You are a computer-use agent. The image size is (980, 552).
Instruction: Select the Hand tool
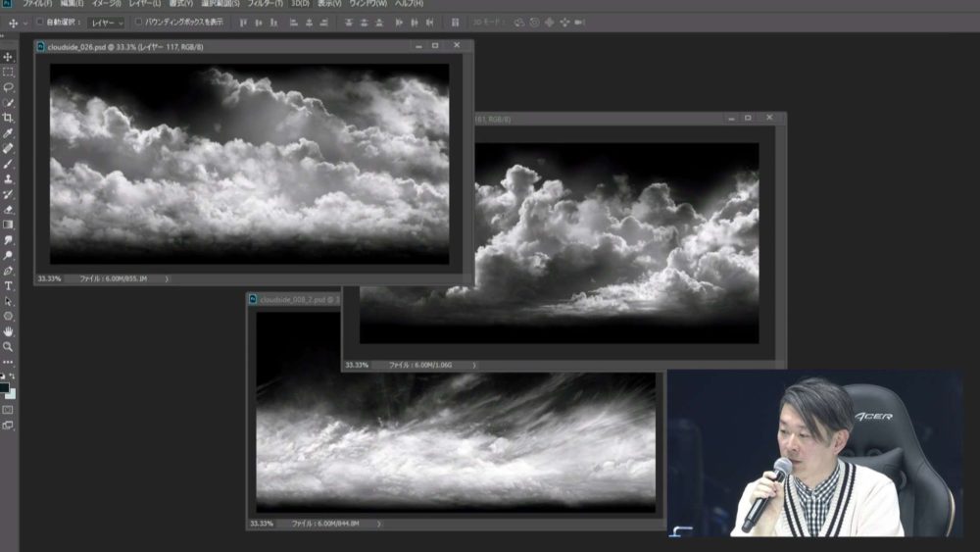coord(8,331)
